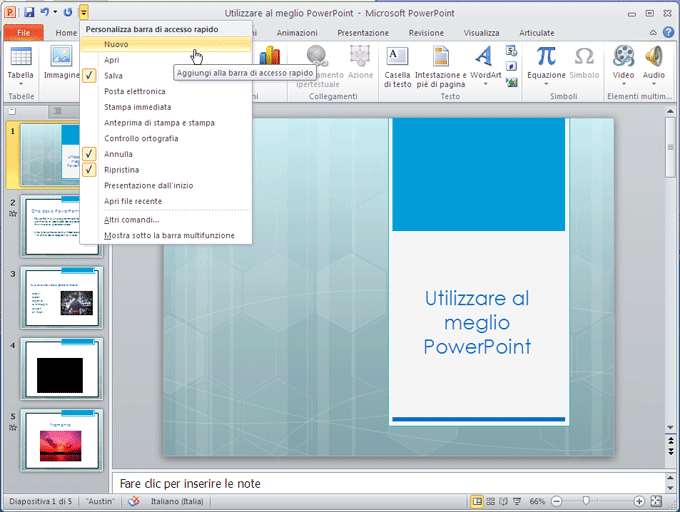Expand the Equazione dropdown arrow
The width and height of the screenshot is (680, 512).
[546, 84]
